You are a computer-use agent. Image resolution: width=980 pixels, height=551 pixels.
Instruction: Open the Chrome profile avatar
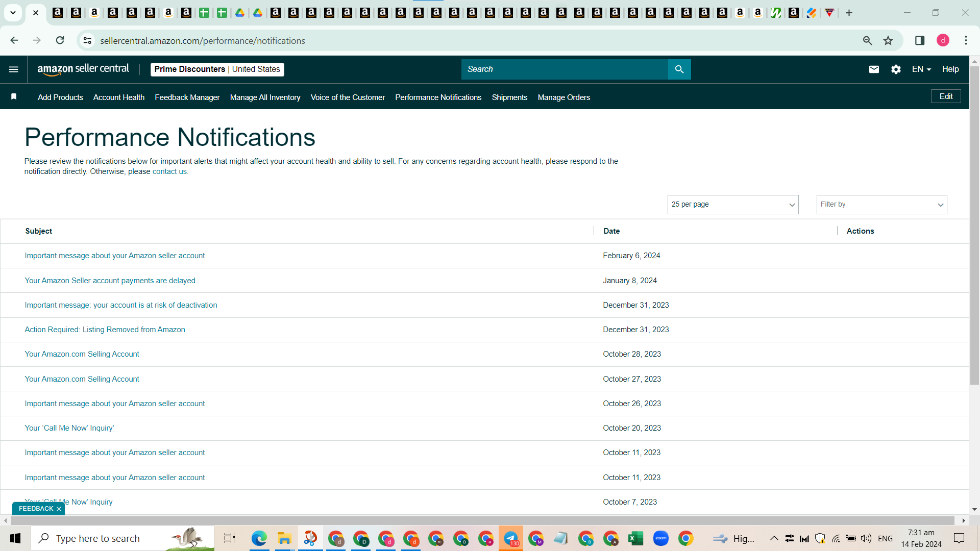(943, 40)
